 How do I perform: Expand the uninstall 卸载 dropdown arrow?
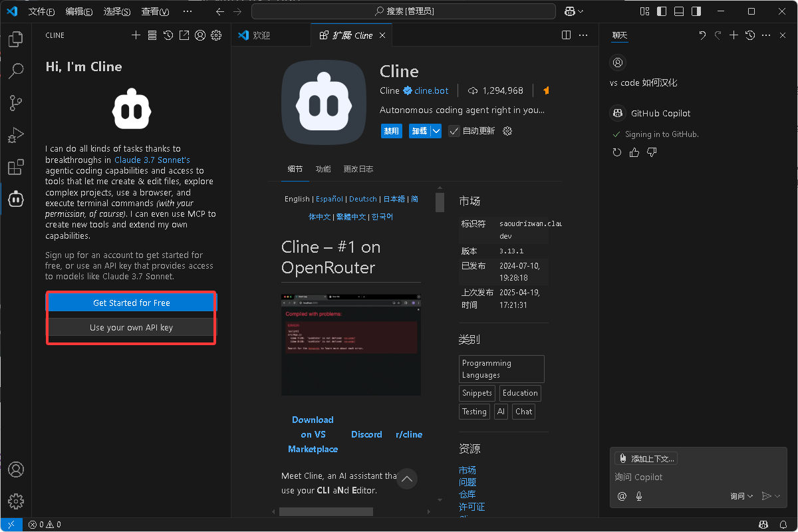click(436, 131)
